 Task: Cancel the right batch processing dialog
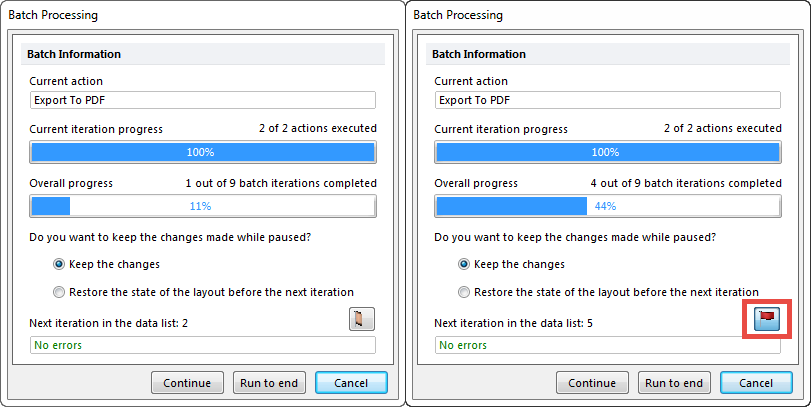click(x=755, y=382)
